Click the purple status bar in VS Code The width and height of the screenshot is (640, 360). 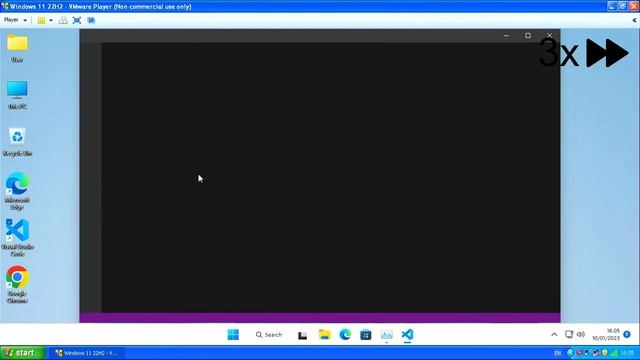click(320, 318)
